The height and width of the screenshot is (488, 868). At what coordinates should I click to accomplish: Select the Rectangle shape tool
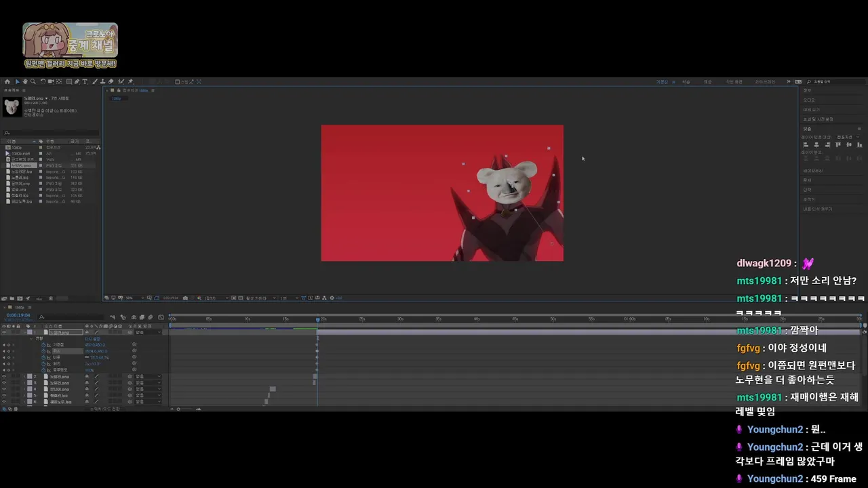tap(68, 81)
